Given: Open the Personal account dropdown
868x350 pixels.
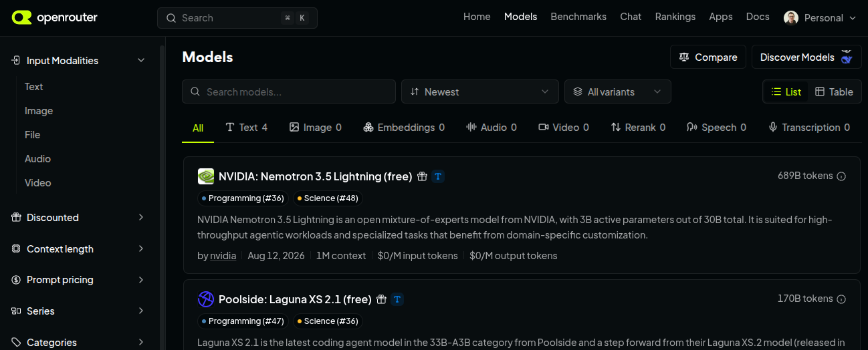Looking at the screenshot, I should pyautogui.click(x=820, y=18).
